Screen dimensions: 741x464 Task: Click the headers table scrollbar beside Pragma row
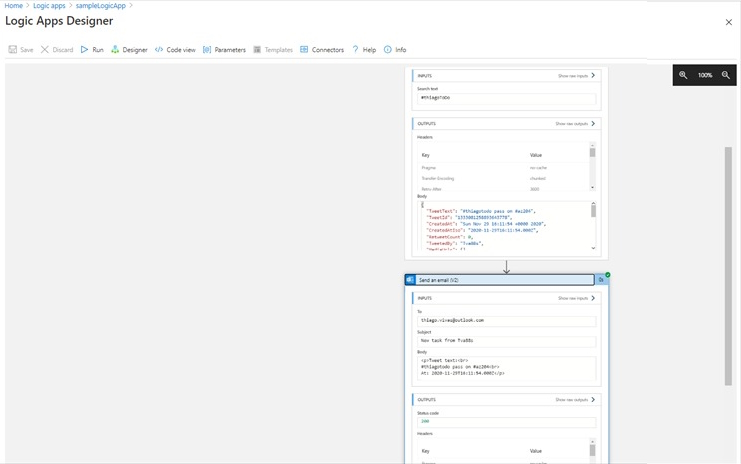(x=593, y=166)
